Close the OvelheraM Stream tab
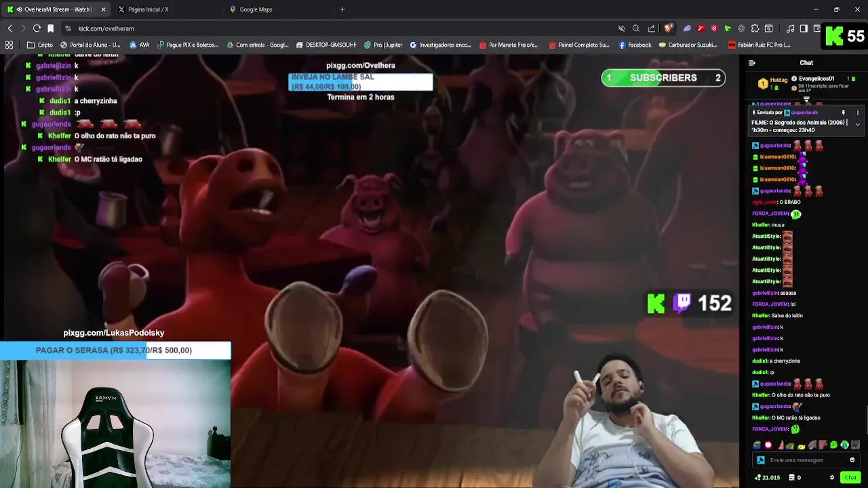Viewport: 868px width, 488px height. coord(103,9)
